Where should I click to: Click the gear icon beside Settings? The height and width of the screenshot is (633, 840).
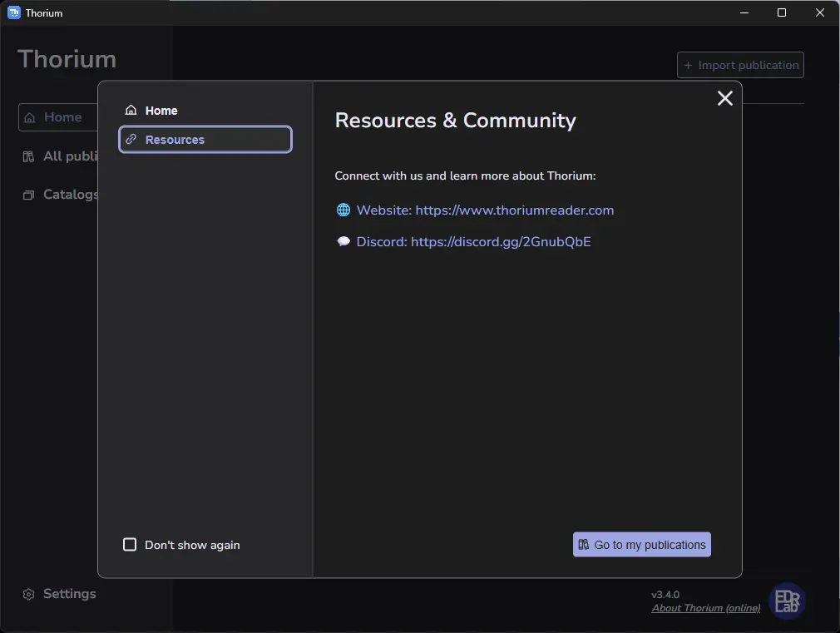29,595
